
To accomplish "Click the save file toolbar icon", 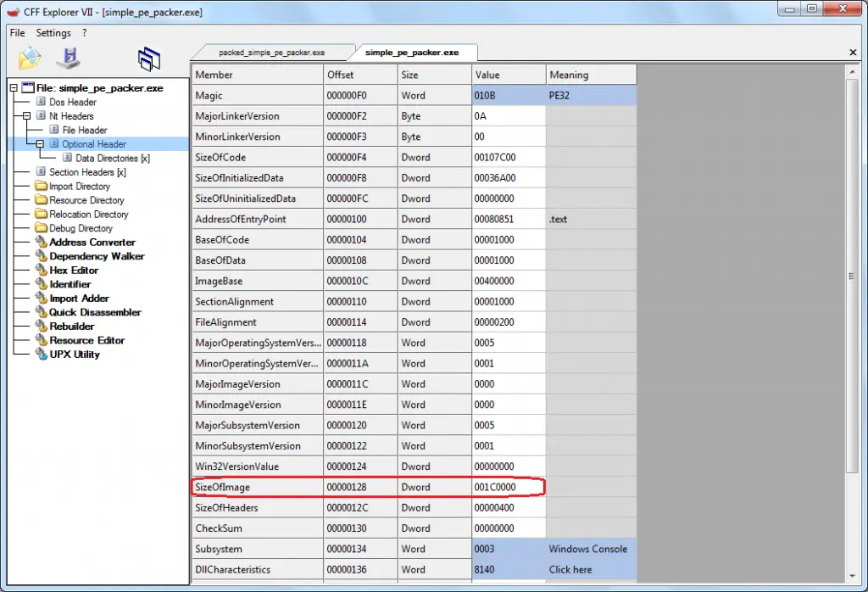I will pyautogui.click(x=68, y=58).
